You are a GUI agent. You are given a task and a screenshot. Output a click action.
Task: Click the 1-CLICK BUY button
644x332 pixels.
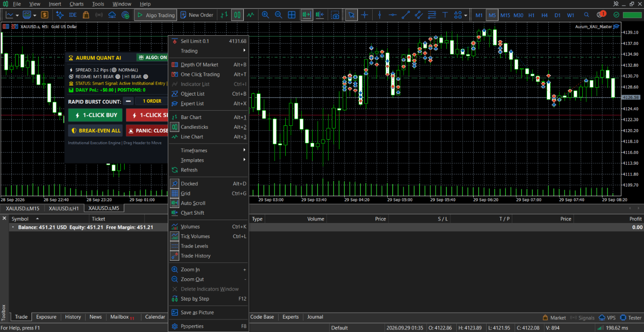96,115
